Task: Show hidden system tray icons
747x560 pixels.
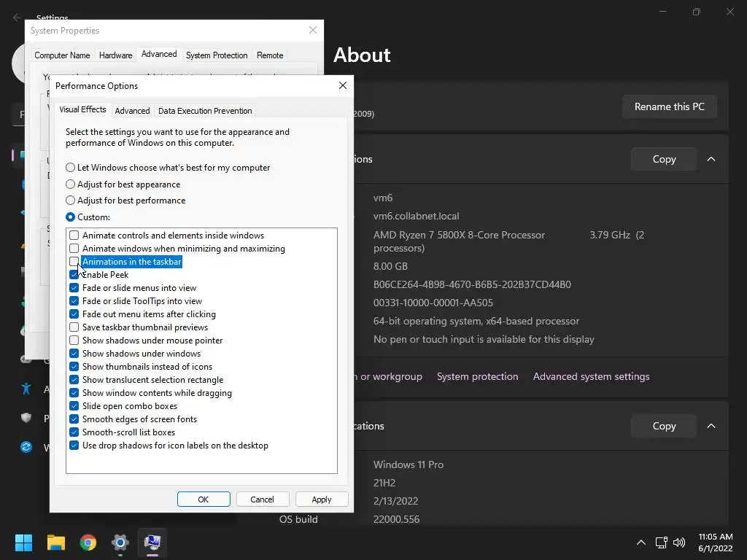Action: click(x=641, y=542)
